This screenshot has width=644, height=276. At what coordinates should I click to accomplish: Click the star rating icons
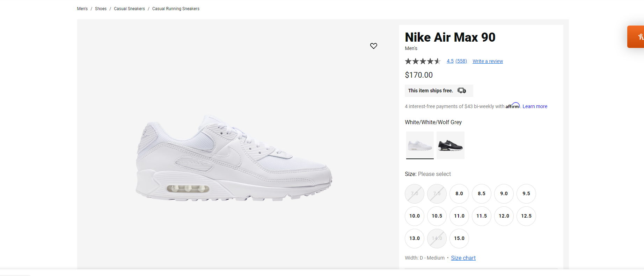[423, 61]
